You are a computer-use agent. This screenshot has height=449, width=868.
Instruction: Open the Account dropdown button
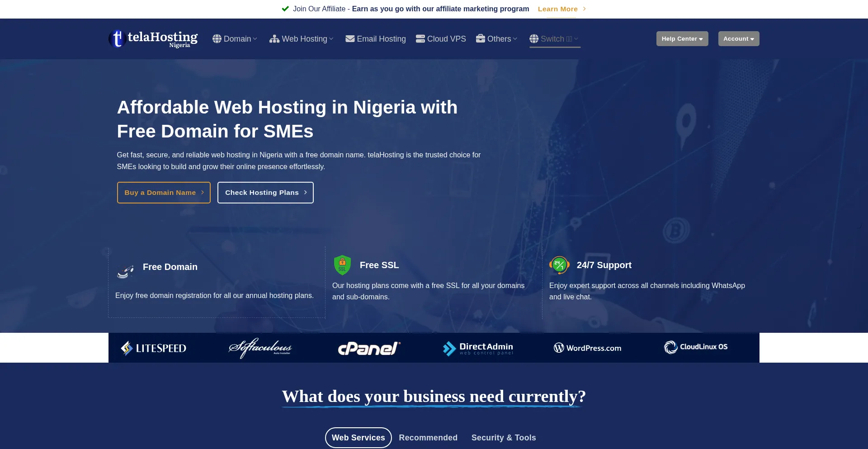pos(739,39)
